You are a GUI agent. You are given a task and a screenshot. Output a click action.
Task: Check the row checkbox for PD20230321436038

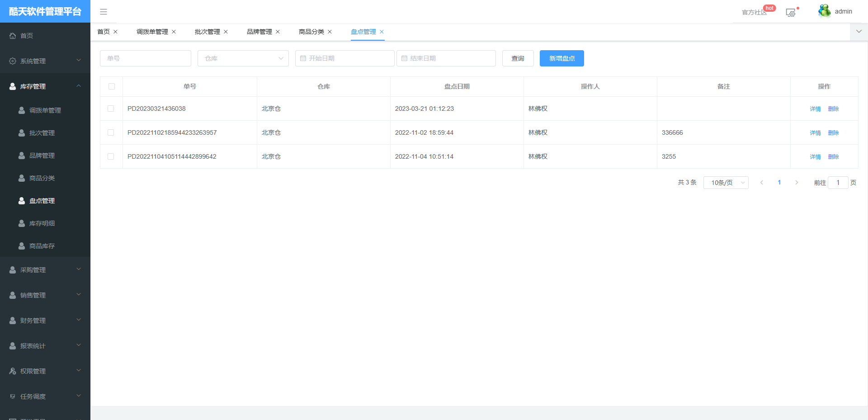tap(112, 109)
